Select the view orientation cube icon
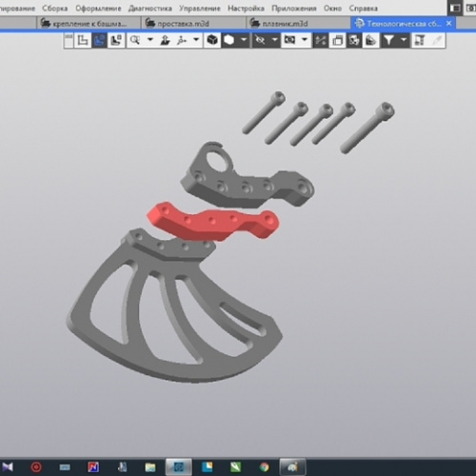476x476 pixels. coord(212,40)
